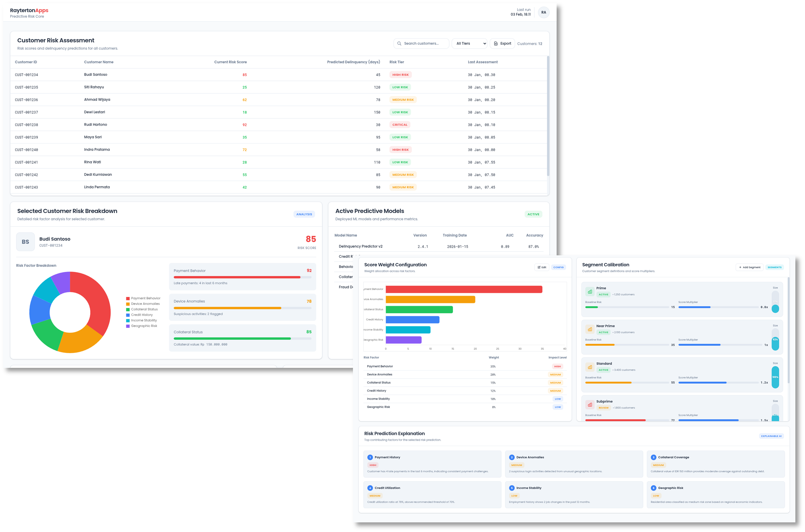Image resolution: width=805 pixels, height=532 pixels.
Task: Select the Near Prime segment chart icon
Action: 590,329
